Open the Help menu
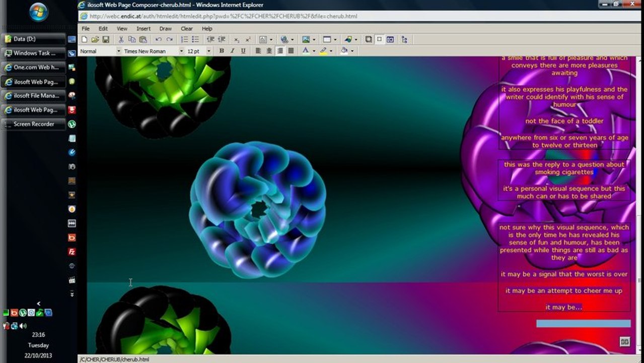 [x=207, y=29]
